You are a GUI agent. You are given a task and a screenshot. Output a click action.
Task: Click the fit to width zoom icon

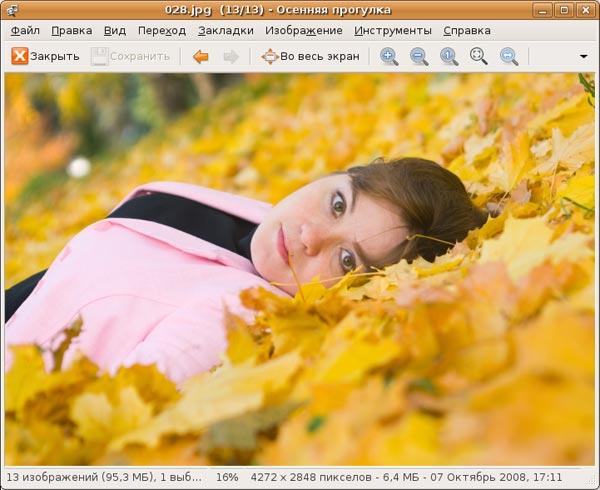click(x=509, y=57)
